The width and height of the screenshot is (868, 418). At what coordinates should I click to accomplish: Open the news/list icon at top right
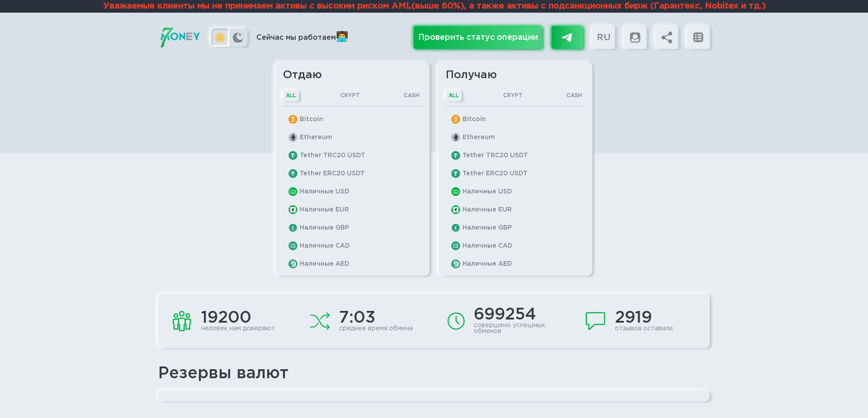pyautogui.click(x=697, y=37)
